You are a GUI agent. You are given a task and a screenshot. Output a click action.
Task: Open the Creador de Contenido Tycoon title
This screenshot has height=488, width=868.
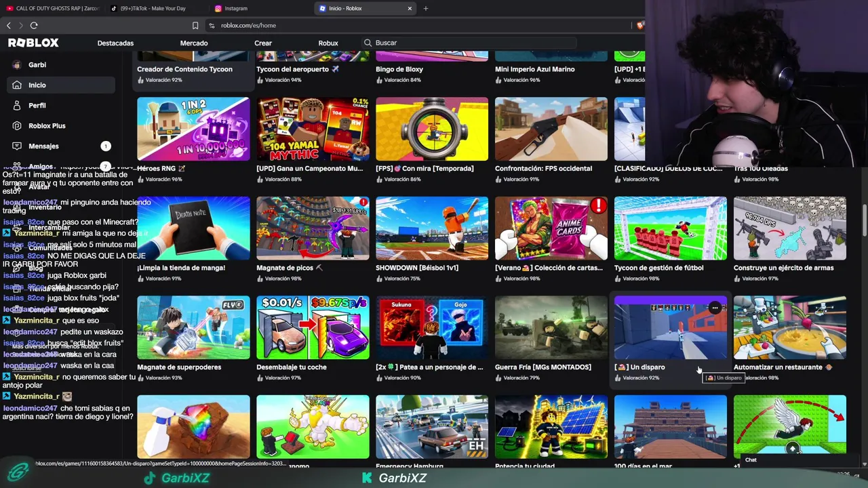point(184,69)
